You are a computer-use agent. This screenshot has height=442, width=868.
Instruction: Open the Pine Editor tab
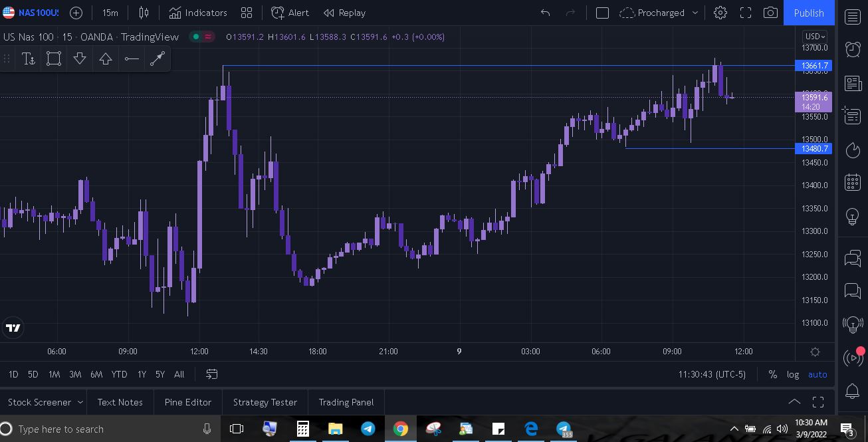tap(188, 402)
